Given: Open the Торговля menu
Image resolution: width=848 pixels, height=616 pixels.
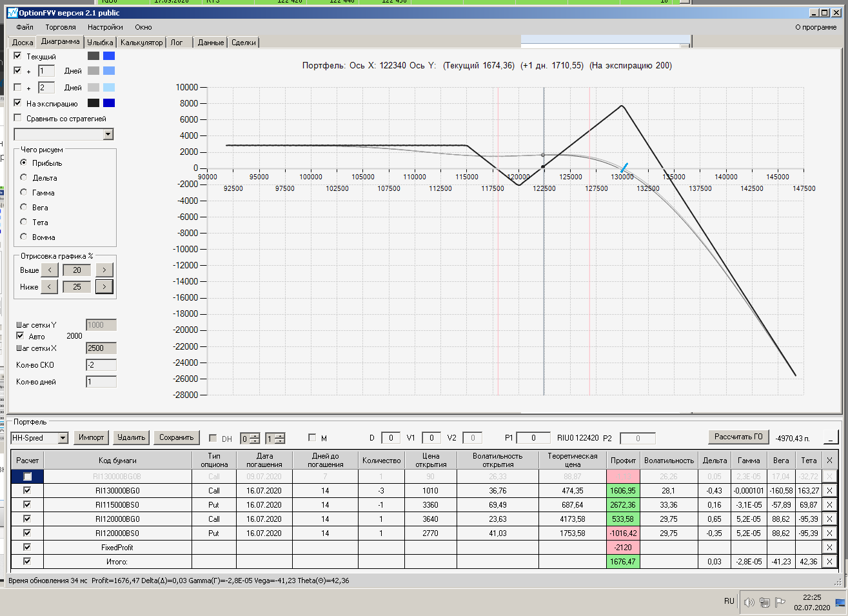Looking at the screenshot, I should tap(61, 27).
